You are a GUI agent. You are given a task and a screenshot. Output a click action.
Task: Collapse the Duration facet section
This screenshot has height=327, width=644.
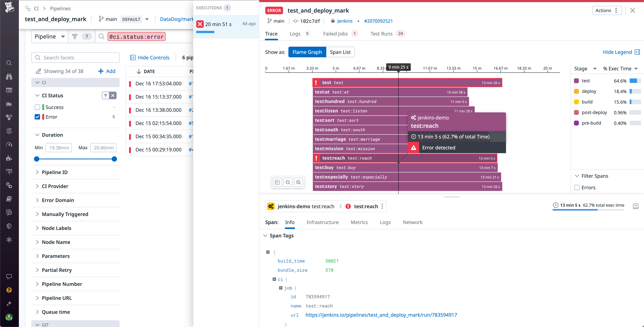click(37, 135)
